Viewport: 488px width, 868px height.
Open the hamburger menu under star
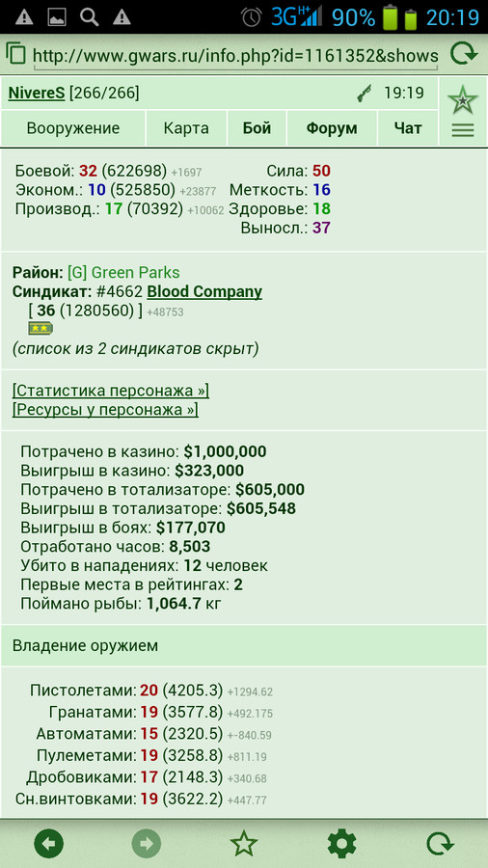463,130
